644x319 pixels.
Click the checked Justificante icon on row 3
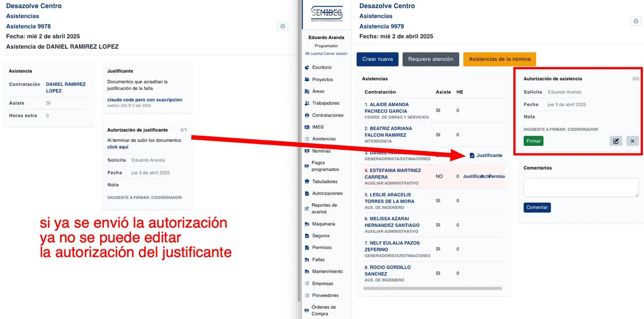472,155
